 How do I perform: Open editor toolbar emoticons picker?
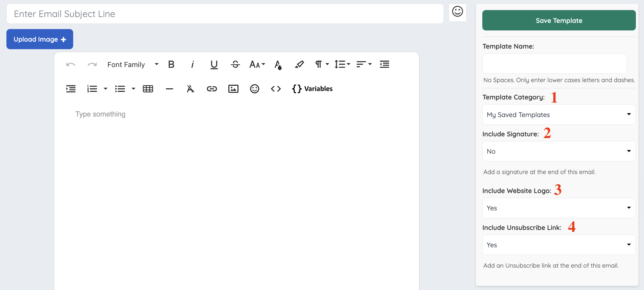(x=254, y=89)
